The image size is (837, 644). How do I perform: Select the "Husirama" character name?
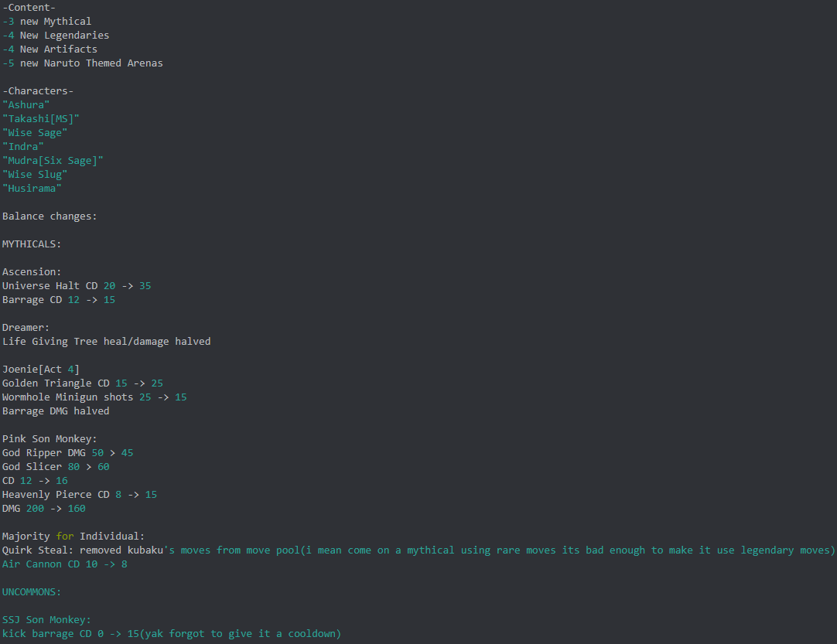click(x=32, y=189)
